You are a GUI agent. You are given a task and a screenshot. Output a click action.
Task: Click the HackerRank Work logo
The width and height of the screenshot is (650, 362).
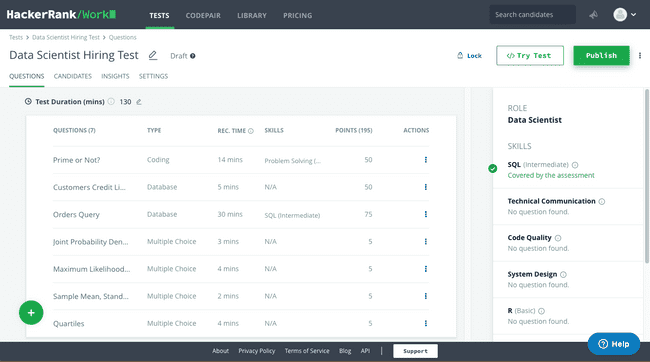tap(61, 15)
